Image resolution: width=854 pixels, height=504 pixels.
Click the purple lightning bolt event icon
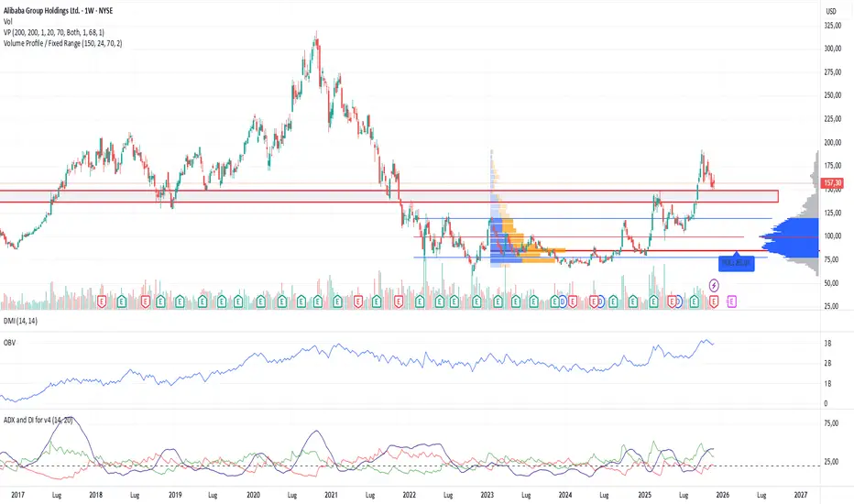[714, 285]
